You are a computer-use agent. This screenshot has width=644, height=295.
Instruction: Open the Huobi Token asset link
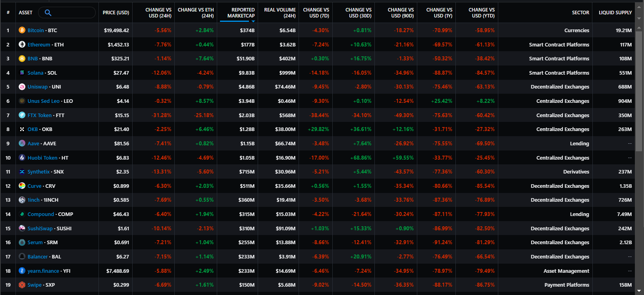coord(42,158)
